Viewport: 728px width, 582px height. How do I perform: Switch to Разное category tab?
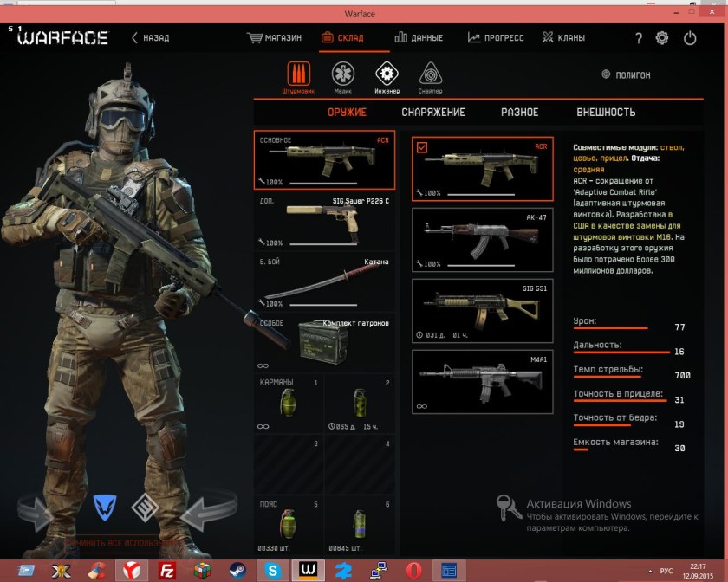tap(519, 112)
